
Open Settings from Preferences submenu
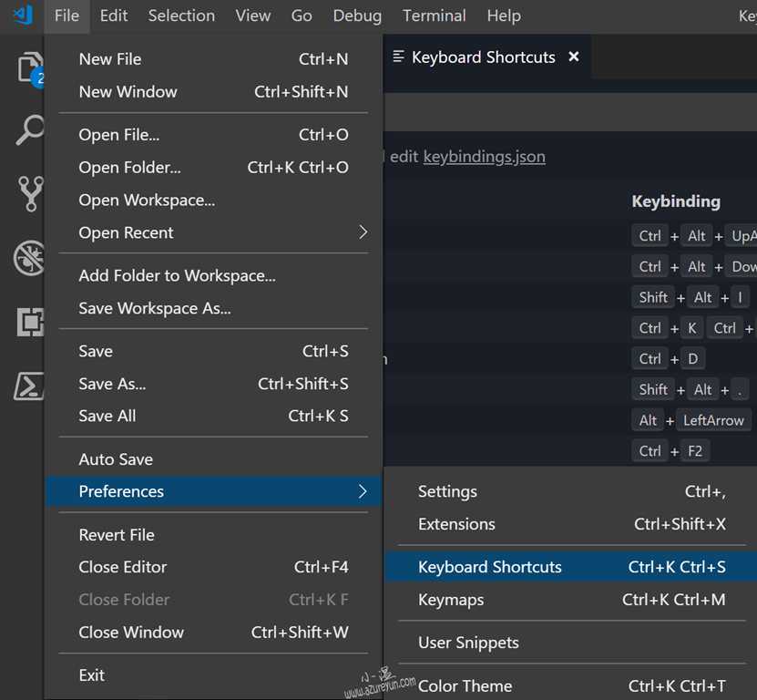click(571, 492)
